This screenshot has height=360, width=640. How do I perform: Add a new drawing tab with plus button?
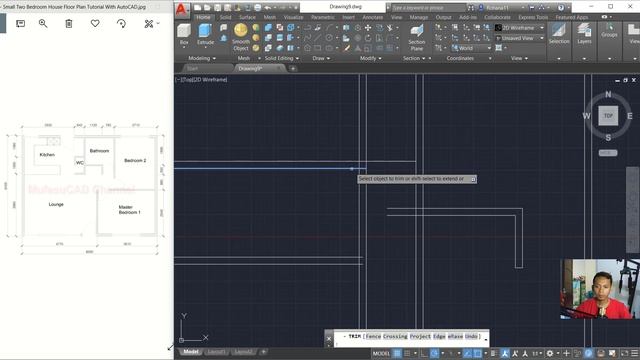293,69
